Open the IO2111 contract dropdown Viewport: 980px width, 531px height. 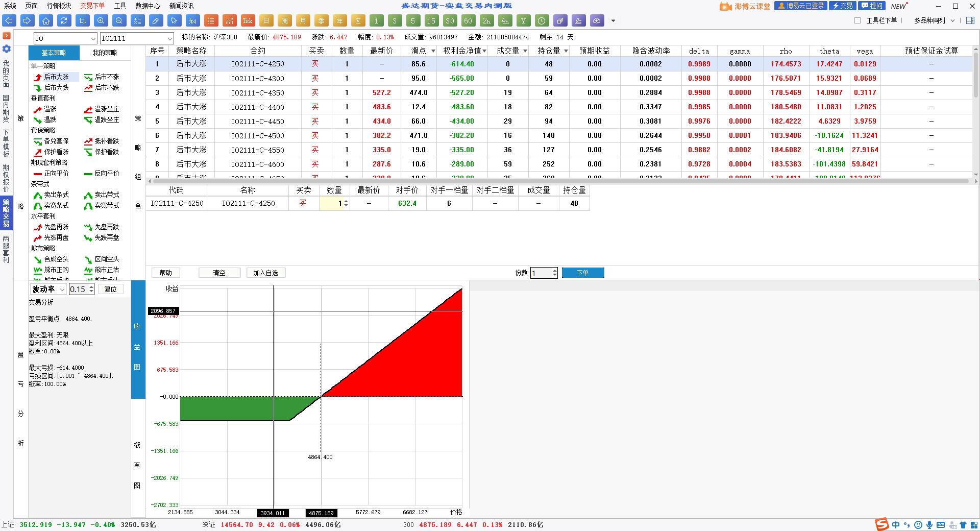[x=137, y=38]
